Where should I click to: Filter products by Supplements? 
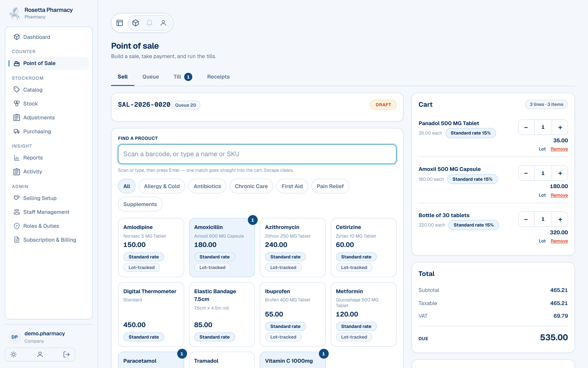(140, 204)
